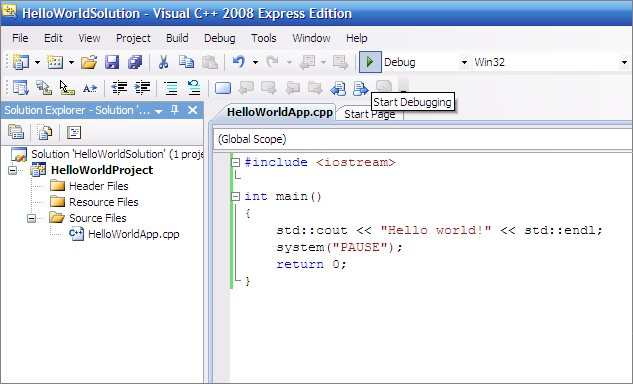Toggle Show All Files in Solution Explorer
The height and width of the screenshot is (384, 633).
[x=45, y=132]
